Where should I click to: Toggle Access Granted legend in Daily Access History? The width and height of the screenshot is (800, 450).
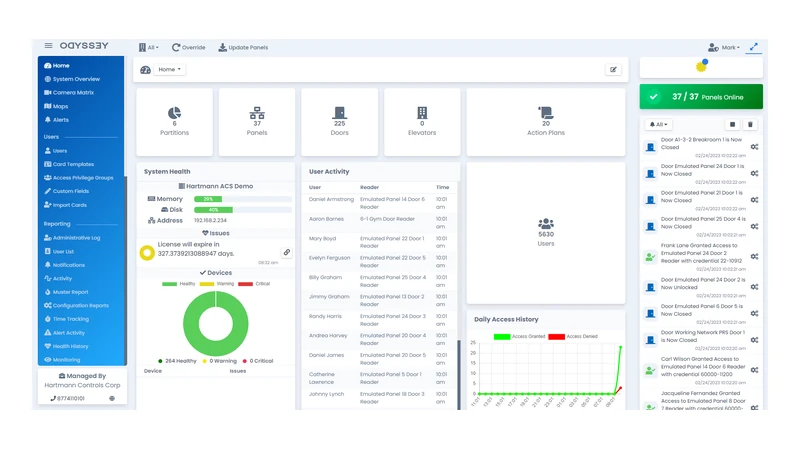pos(519,336)
